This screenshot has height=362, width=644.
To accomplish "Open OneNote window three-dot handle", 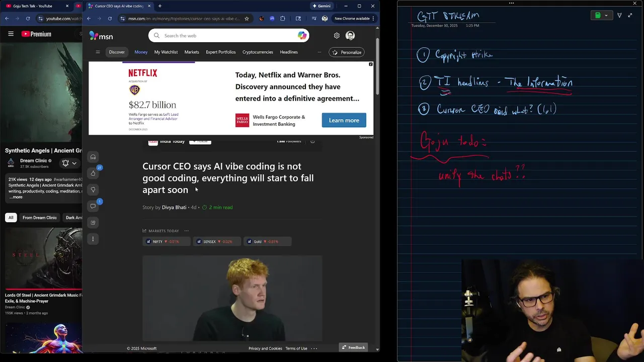I will click(x=511, y=3).
